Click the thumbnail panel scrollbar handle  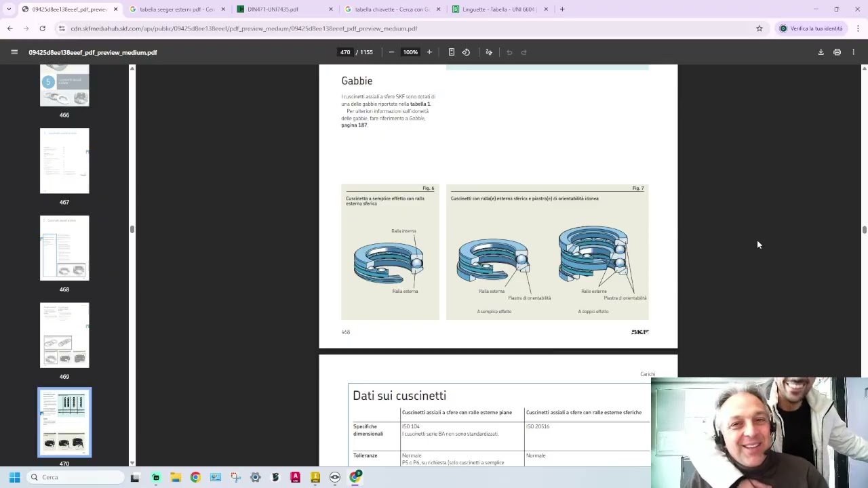click(132, 229)
